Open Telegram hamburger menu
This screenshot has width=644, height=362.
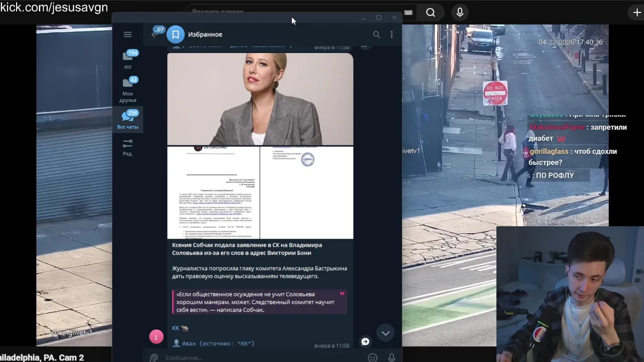click(x=127, y=34)
